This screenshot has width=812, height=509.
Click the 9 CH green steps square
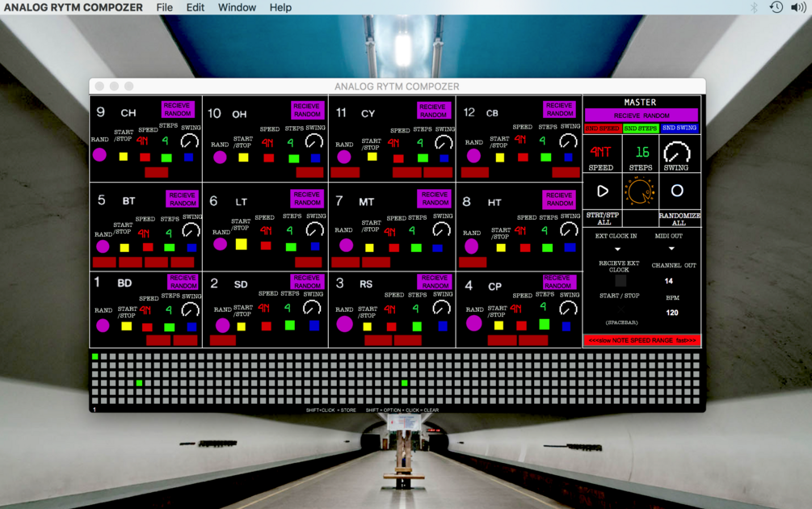click(166, 158)
